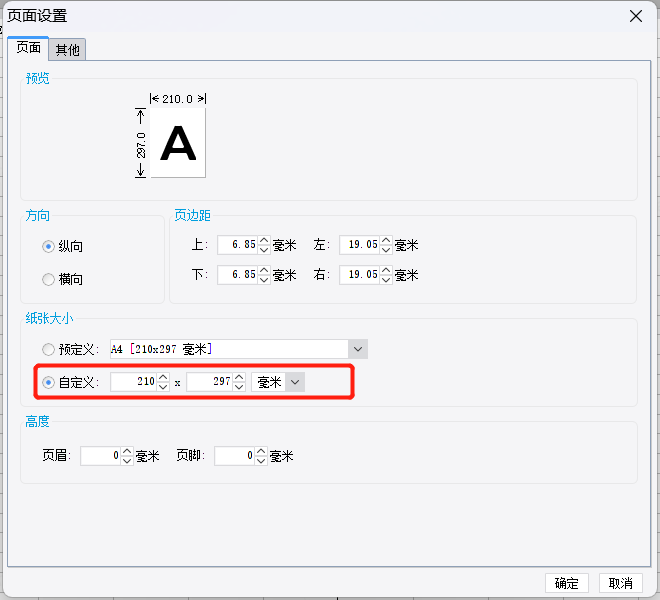Click the 页眉 header height field
The height and width of the screenshot is (600, 660).
coord(100,456)
